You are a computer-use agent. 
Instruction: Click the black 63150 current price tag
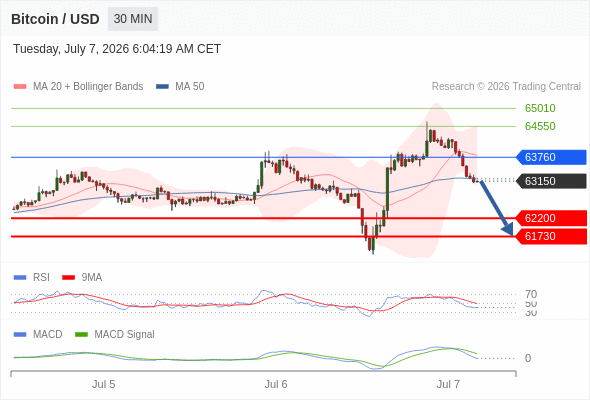551,181
